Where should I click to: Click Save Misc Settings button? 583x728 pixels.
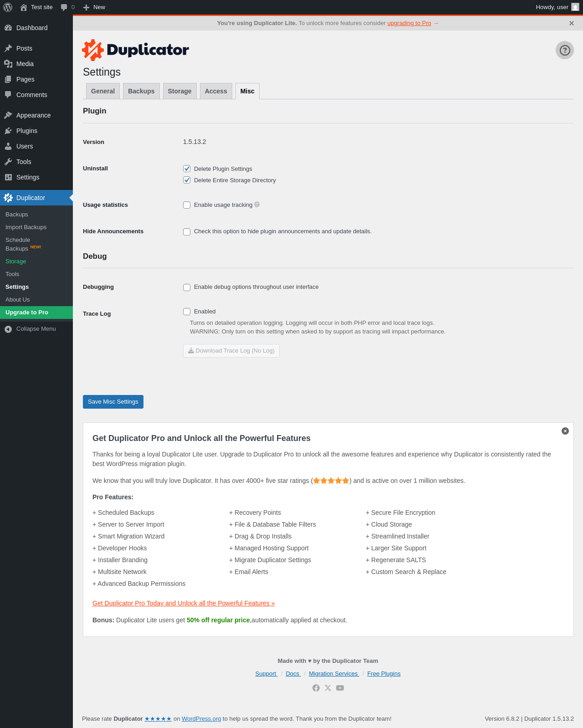pos(113,402)
